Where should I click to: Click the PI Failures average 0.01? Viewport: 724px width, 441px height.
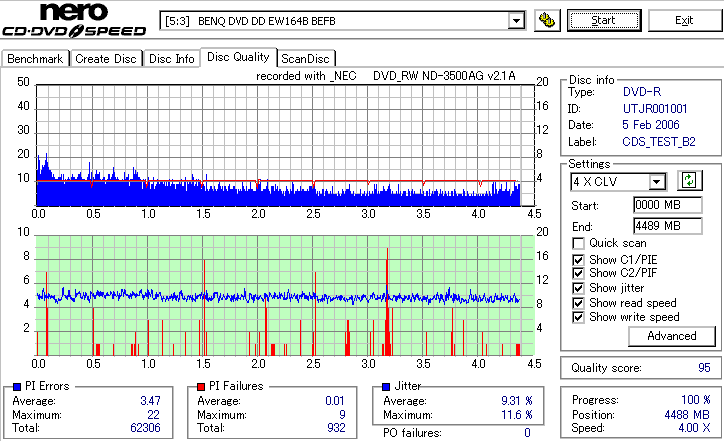point(335,401)
